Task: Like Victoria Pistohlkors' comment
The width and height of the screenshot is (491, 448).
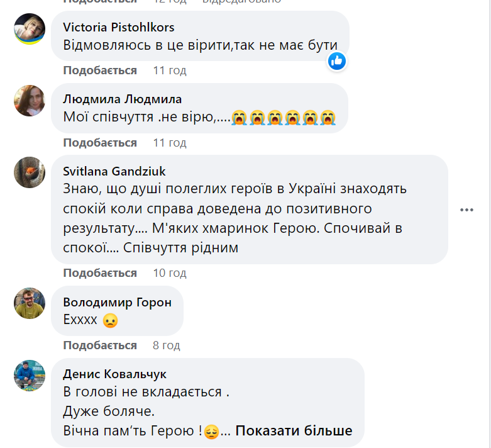Action: pos(100,70)
